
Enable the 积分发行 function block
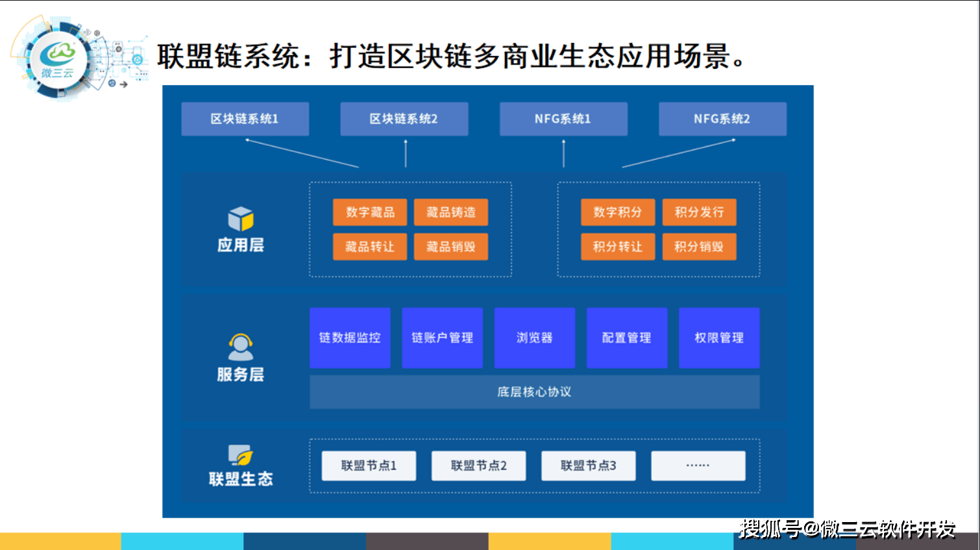[x=699, y=212]
